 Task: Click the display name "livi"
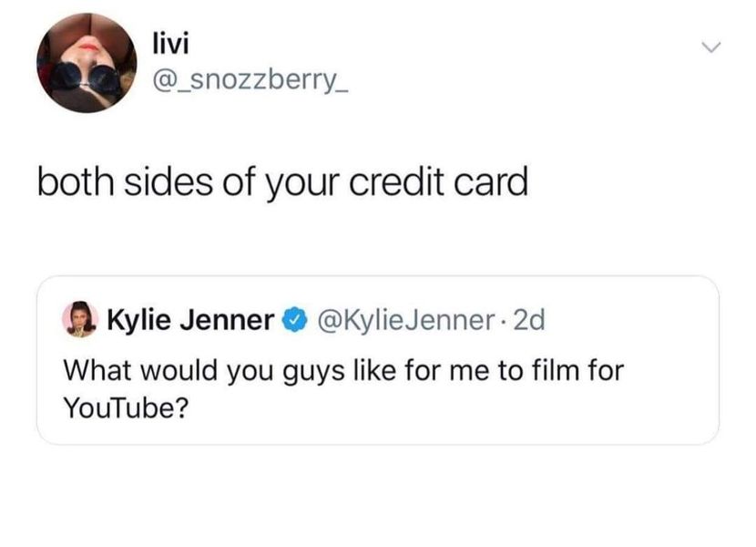pos(170,44)
